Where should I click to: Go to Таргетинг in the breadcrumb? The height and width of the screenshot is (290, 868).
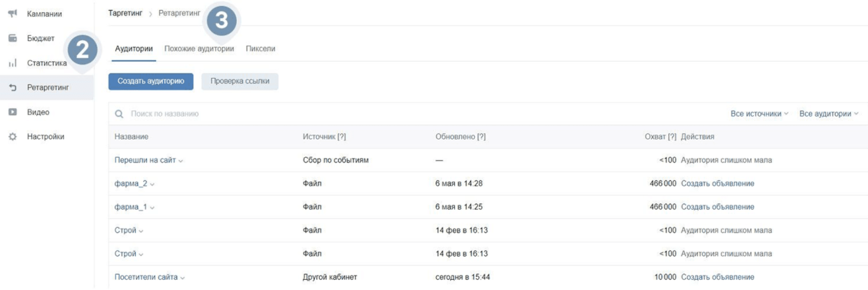click(x=125, y=13)
